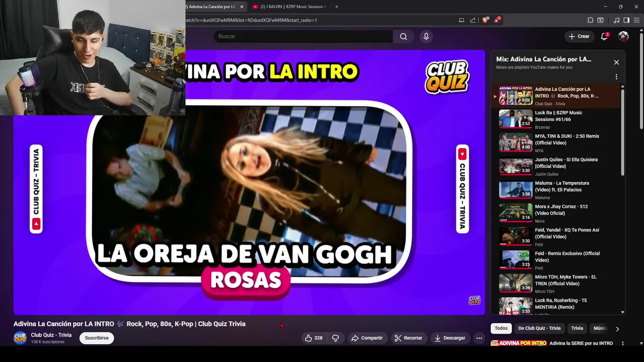This screenshot has width=644, height=362.
Task: Close the Adivina La Canción tab
Action: tap(242, 7)
